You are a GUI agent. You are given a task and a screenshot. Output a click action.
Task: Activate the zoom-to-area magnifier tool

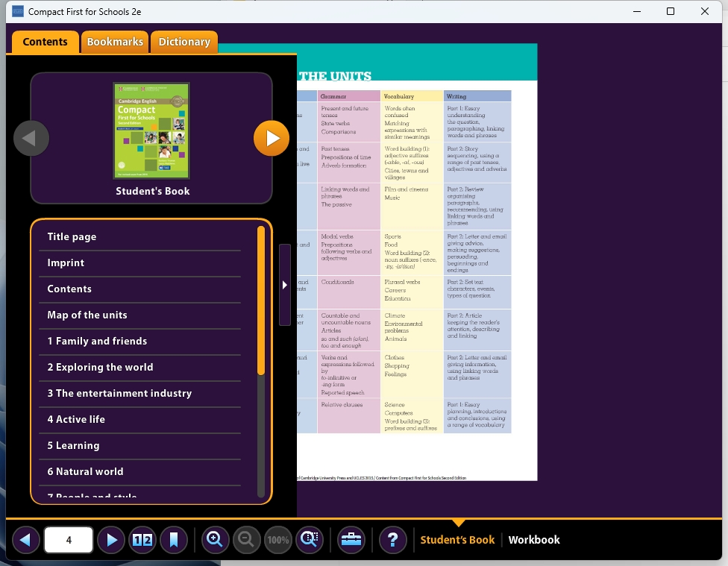pos(310,540)
